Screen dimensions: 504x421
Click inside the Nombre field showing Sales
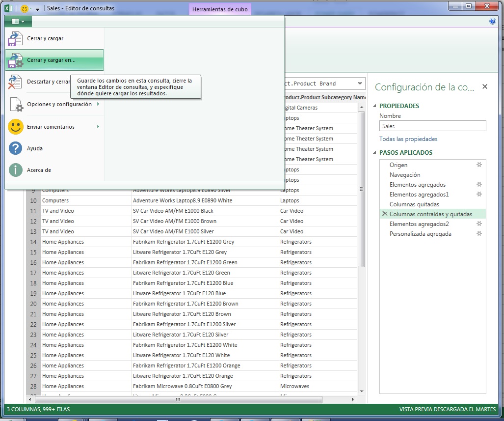click(432, 126)
